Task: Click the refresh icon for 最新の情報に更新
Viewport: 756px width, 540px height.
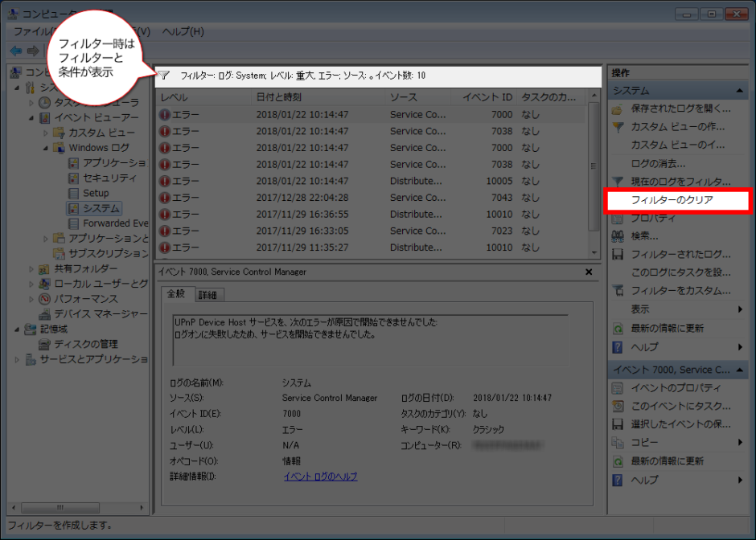Action: click(x=618, y=329)
